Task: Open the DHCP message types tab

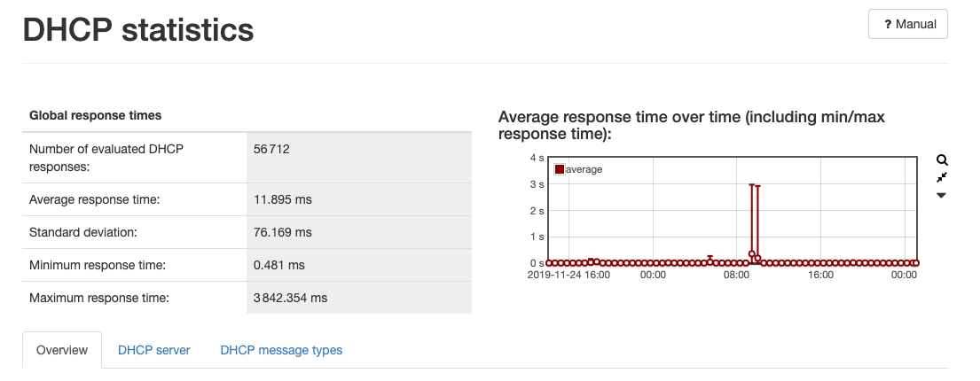Action: [x=281, y=350]
